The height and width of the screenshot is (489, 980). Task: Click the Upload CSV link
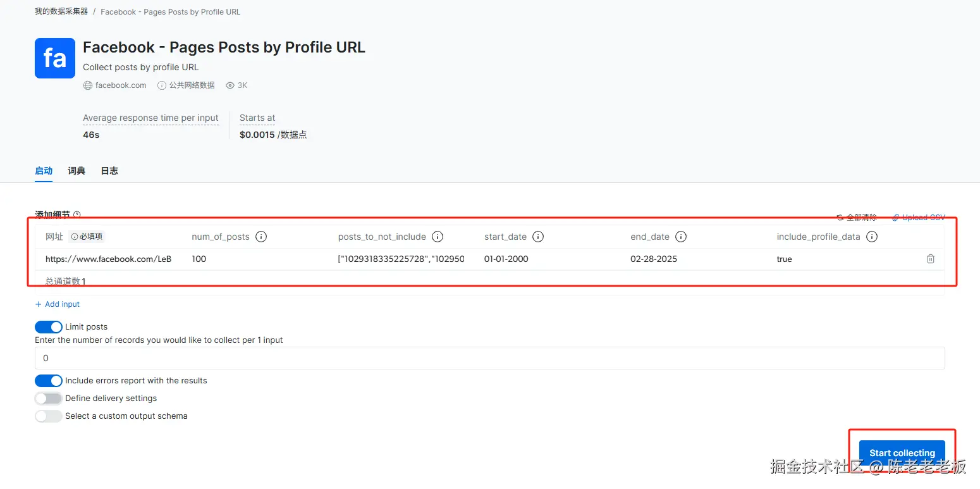[x=919, y=218]
